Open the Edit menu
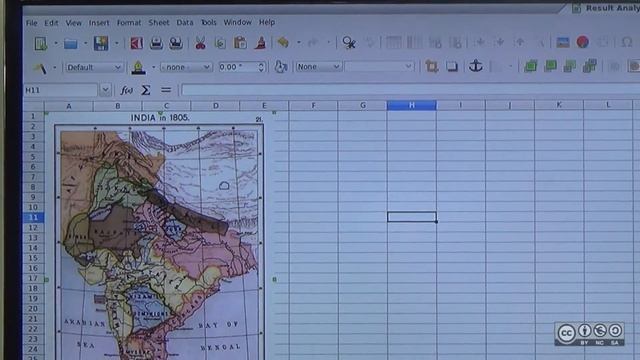640x360 pixels. click(x=51, y=23)
